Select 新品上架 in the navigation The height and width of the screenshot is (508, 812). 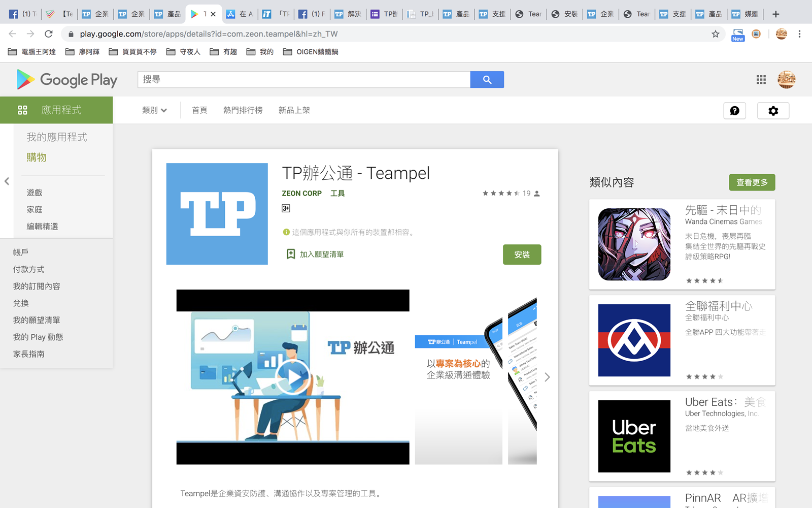tap(294, 110)
